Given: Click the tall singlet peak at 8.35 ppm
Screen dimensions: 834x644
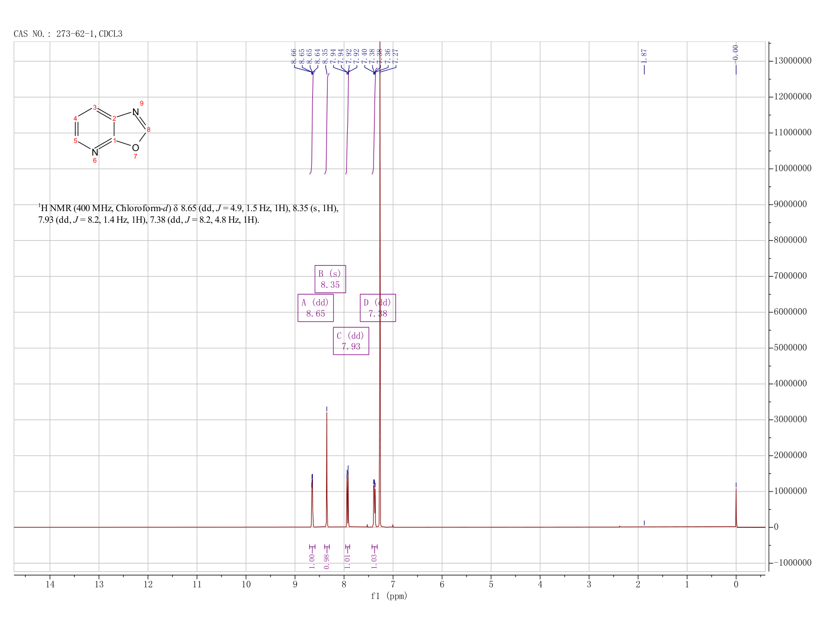Looking at the screenshot, I should click(327, 470).
